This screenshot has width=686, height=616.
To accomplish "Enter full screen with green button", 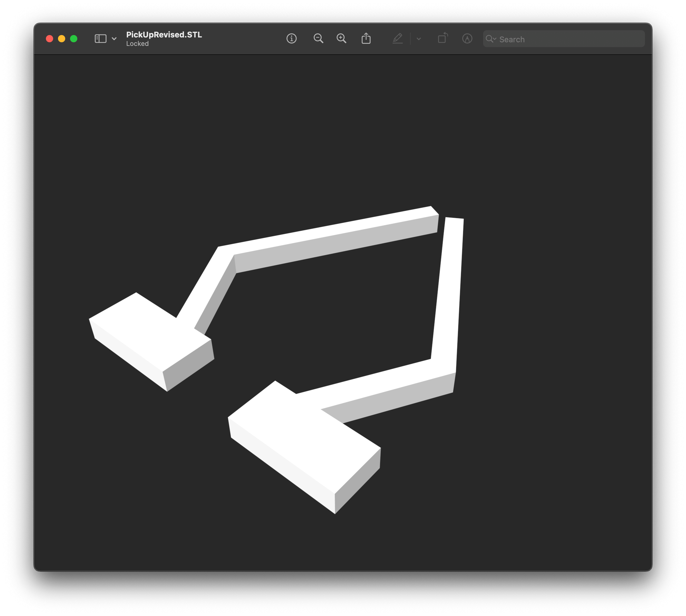I will pos(74,39).
